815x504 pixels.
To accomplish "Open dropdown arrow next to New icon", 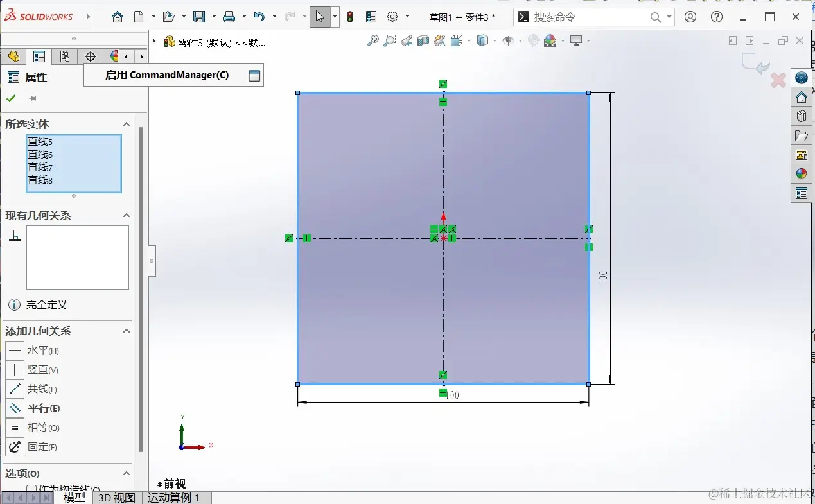I will point(153,17).
